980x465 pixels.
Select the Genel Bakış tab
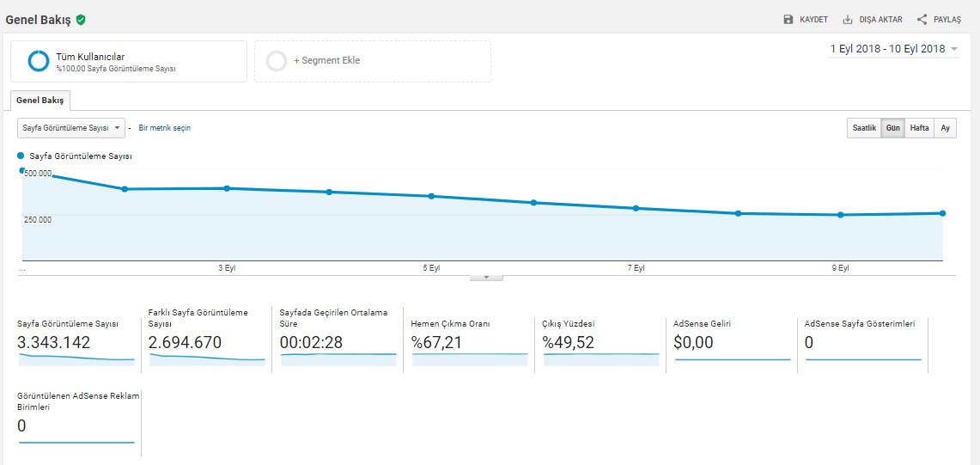point(40,101)
